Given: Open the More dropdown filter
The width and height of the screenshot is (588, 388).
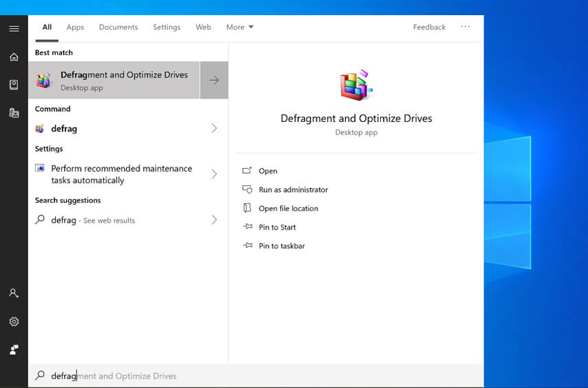Looking at the screenshot, I should pyautogui.click(x=240, y=27).
